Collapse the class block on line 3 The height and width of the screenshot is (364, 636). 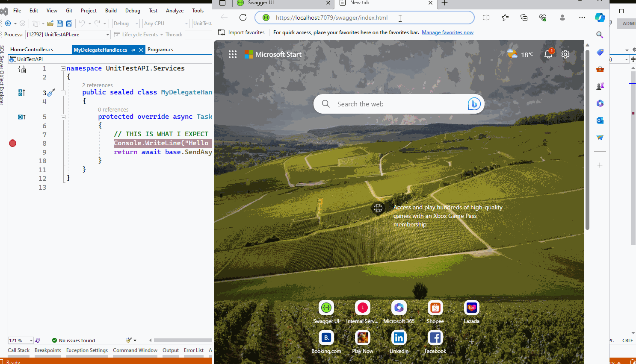point(63,93)
